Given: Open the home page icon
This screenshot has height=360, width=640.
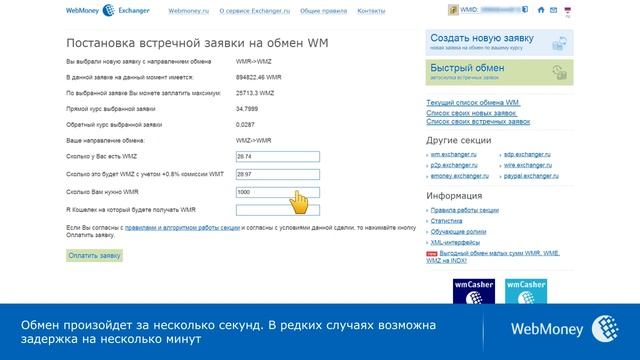Looking at the screenshot, I should coord(541,10).
